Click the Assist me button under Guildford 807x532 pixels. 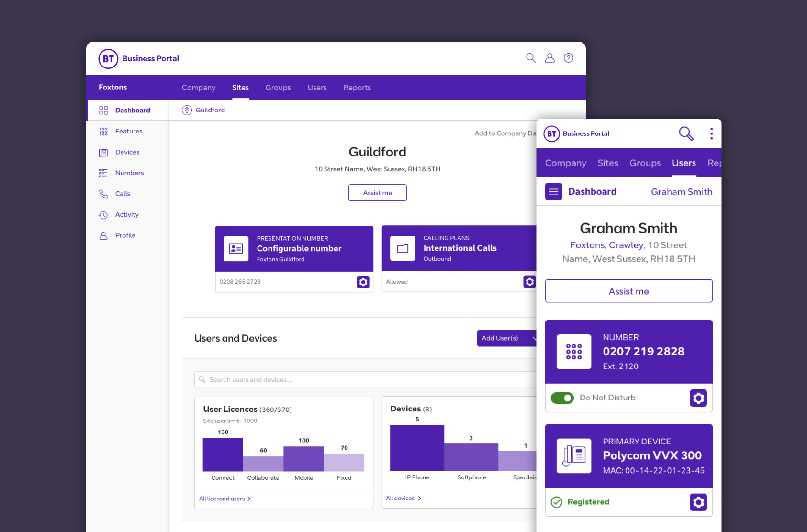[377, 193]
